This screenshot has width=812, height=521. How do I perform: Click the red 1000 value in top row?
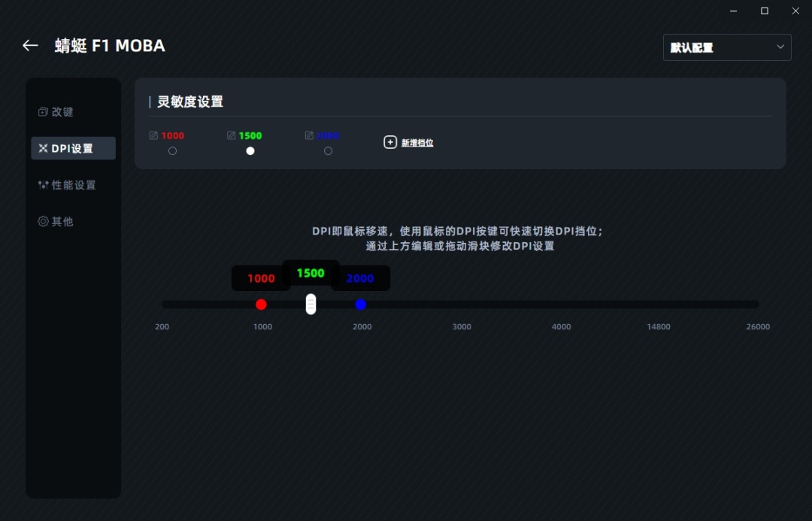pyautogui.click(x=172, y=135)
